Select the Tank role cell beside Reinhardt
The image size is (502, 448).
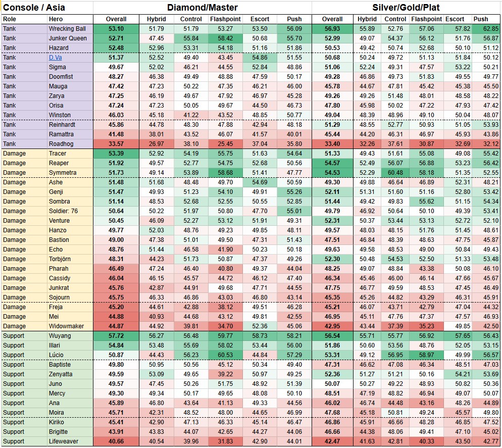(x=10, y=125)
